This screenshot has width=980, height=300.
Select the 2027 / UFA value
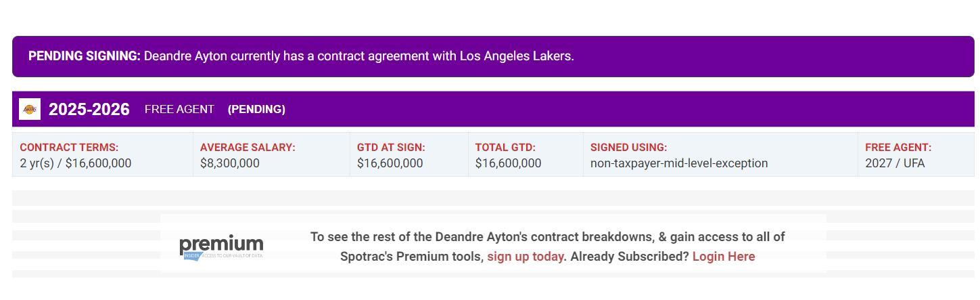[895, 163]
